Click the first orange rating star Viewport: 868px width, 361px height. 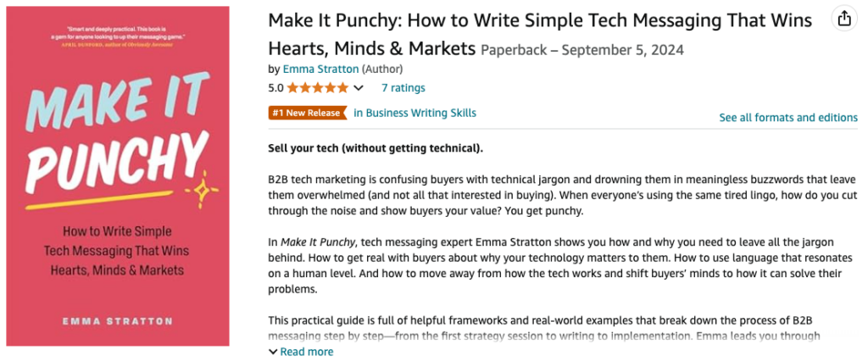tap(292, 87)
